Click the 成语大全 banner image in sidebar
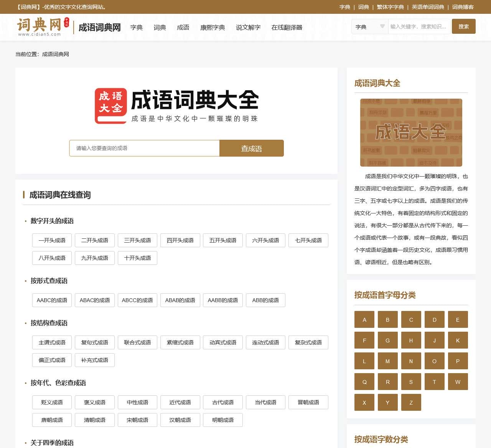 [x=410, y=132]
